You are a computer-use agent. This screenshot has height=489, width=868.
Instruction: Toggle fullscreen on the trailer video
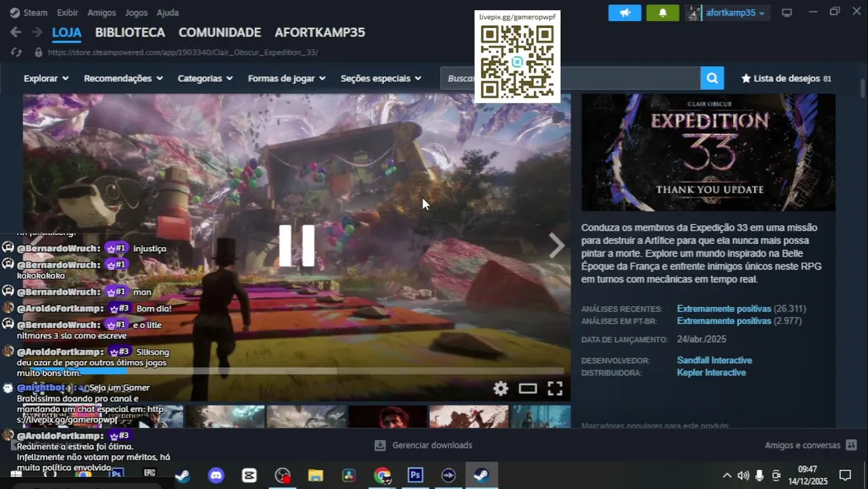[555, 388]
